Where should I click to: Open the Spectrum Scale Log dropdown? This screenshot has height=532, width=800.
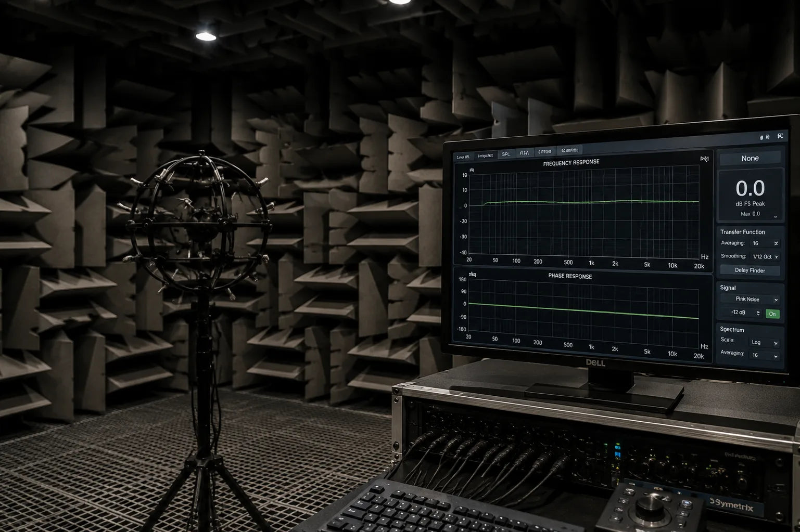[x=765, y=343]
